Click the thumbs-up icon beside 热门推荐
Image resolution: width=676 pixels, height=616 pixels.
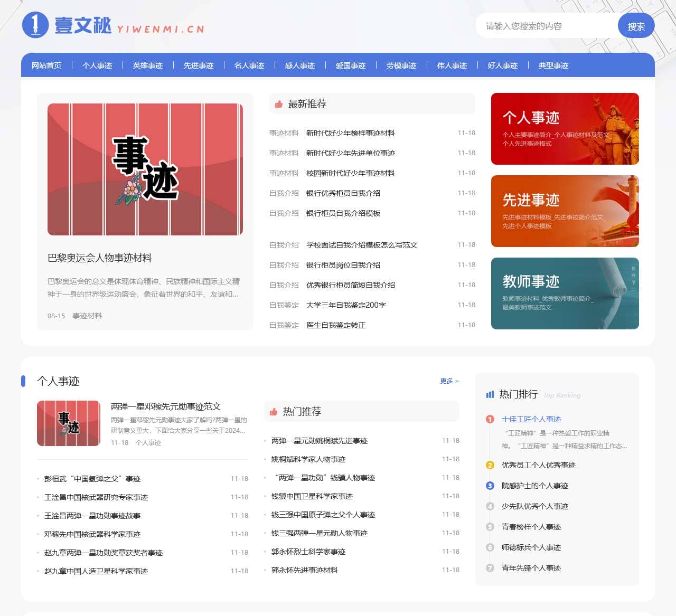tap(274, 411)
